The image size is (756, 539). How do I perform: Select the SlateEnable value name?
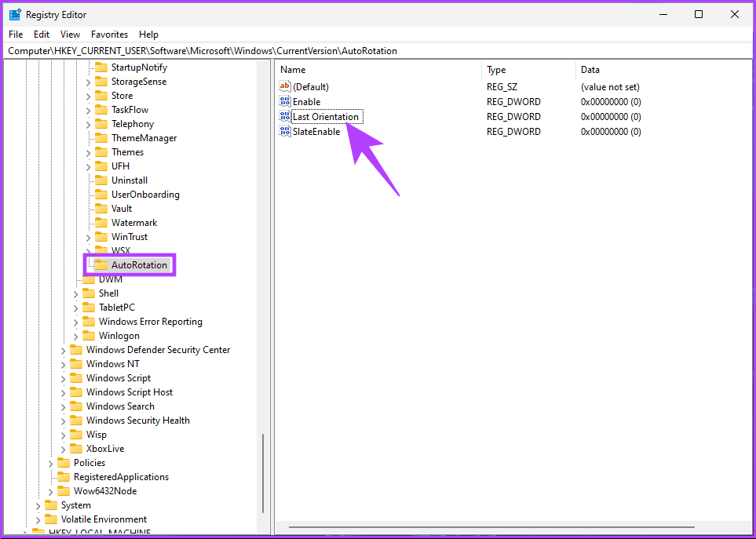click(x=316, y=132)
